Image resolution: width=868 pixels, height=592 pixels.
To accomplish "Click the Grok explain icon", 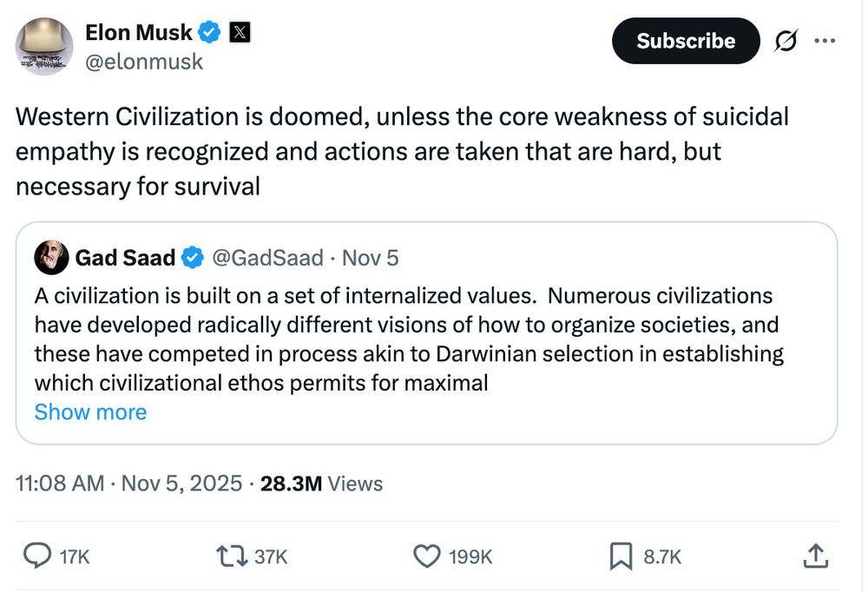I will click(786, 41).
